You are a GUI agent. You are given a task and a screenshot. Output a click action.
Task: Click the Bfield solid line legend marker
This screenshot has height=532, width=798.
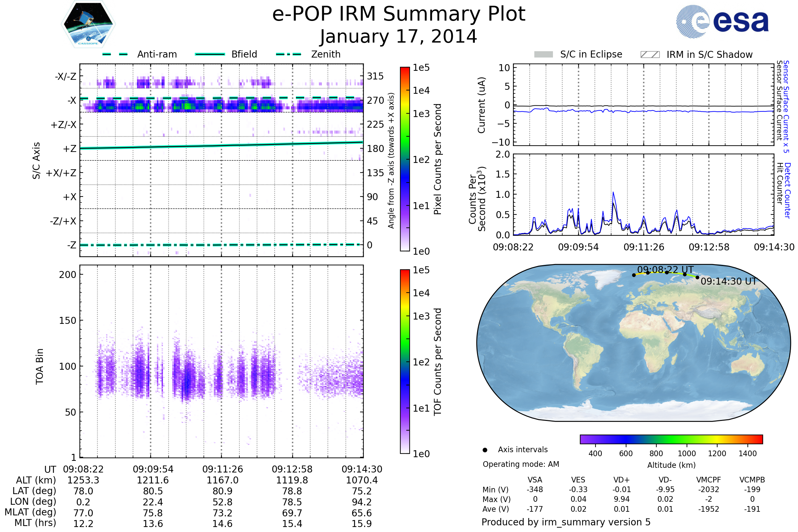click(x=210, y=54)
